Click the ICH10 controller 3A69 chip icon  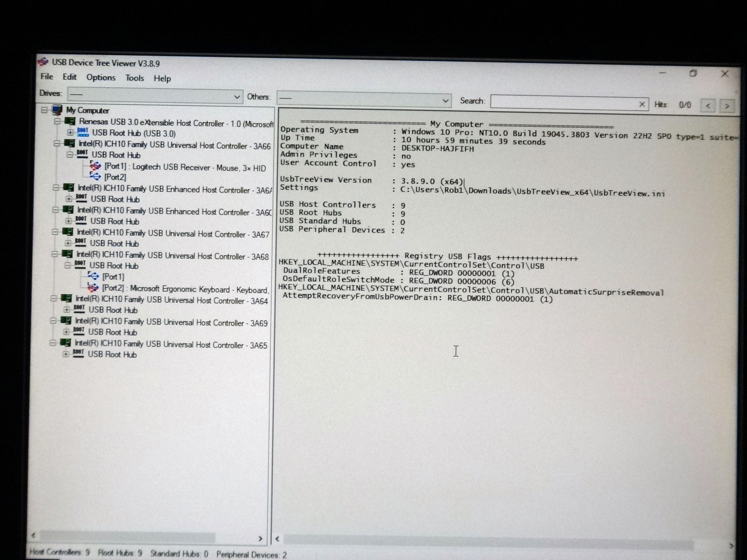pos(65,320)
